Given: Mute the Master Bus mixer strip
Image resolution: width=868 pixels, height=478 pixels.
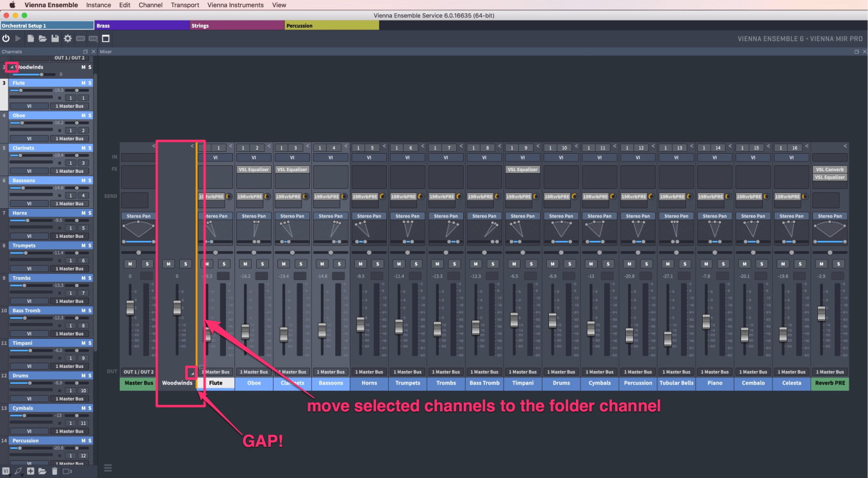Looking at the screenshot, I should coord(130,263).
